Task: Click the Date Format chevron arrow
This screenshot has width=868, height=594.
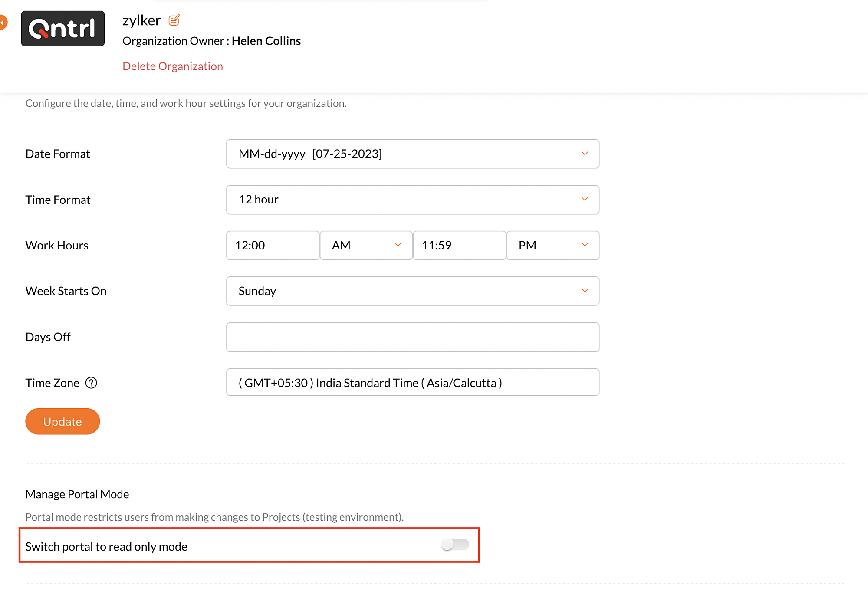Action: (585, 154)
